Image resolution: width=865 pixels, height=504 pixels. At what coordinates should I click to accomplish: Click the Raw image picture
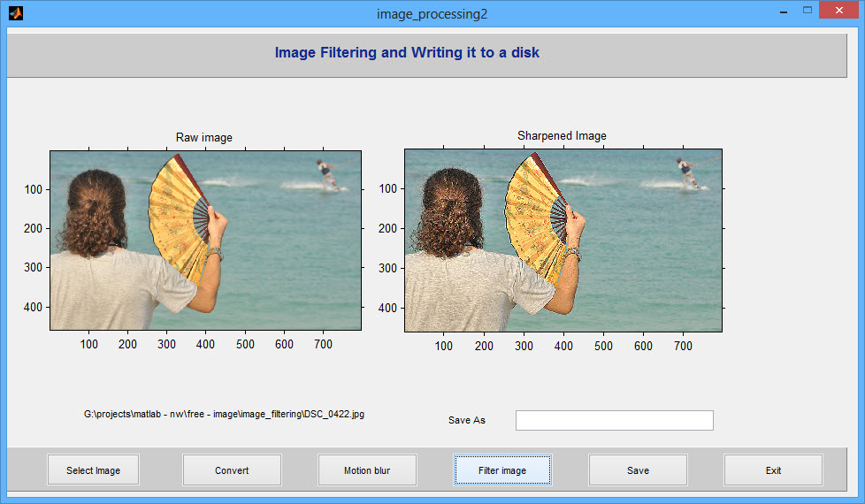click(206, 241)
